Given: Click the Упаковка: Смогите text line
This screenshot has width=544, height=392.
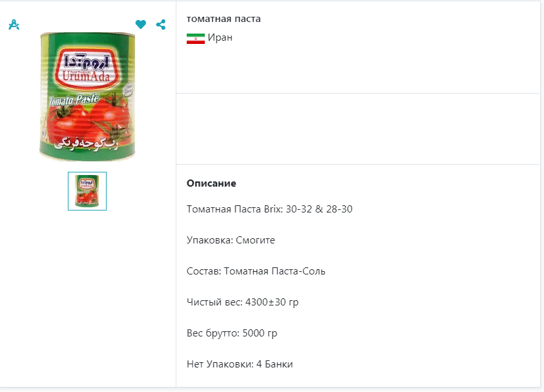Looking at the screenshot, I should coord(231,240).
